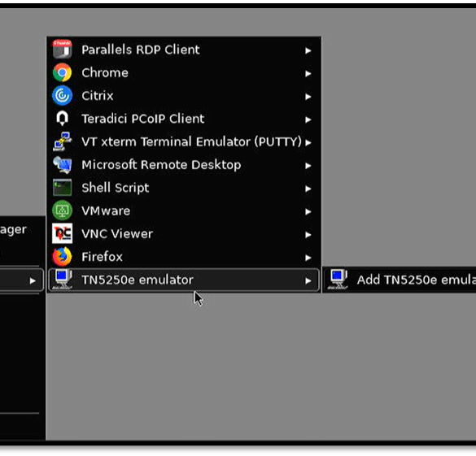
Task: Expand the Shell Script submenu arrow
Action: click(308, 189)
